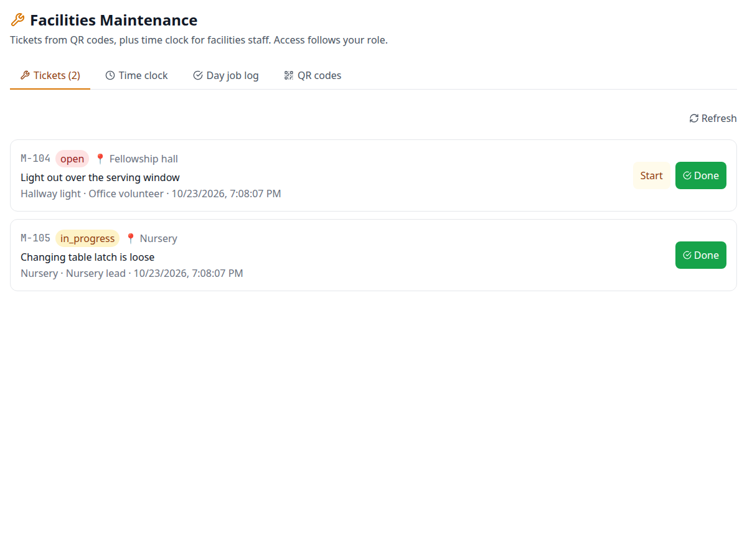Click the Hallway light · Office volunteer details line

pos(151,194)
